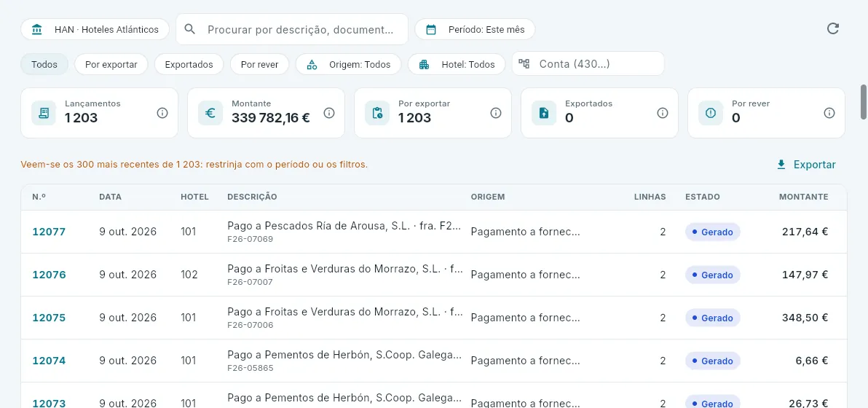Click document reference F26-07006
The height and width of the screenshot is (408, 868).
pyautogui.click(x=250, y=325)
